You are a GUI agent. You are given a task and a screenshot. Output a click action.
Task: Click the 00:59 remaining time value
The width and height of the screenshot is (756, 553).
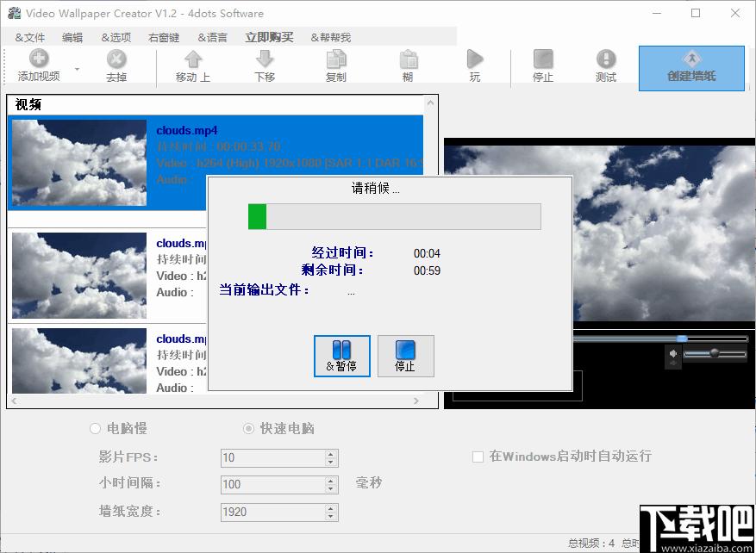tap(427, 270)
